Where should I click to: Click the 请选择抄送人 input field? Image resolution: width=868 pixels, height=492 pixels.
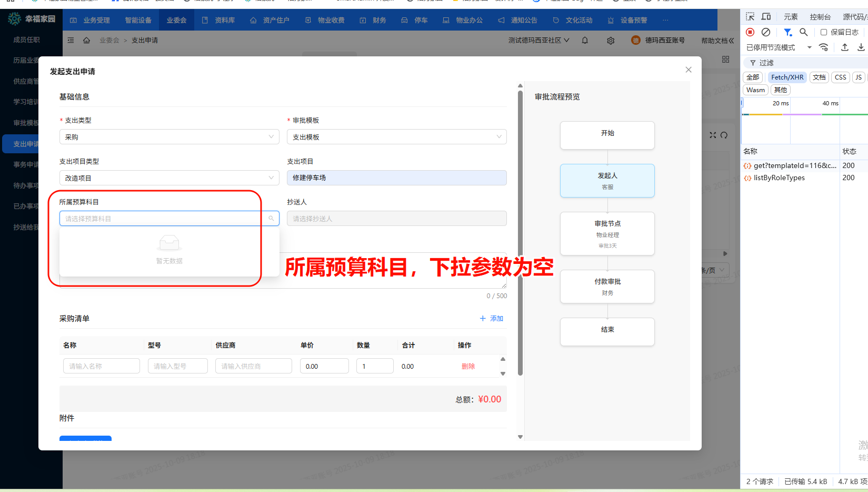[x=396, y=218]
